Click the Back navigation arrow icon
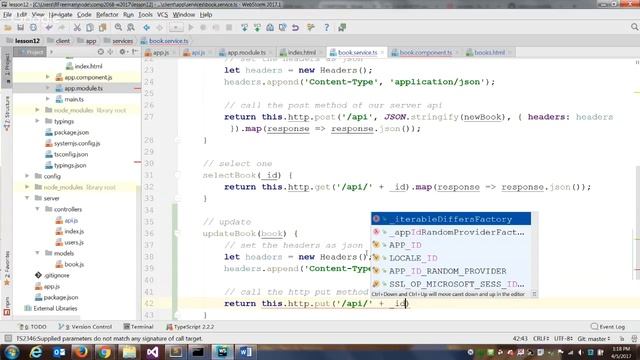This screenshot has width=640, height=360. (x=147, y=27)
